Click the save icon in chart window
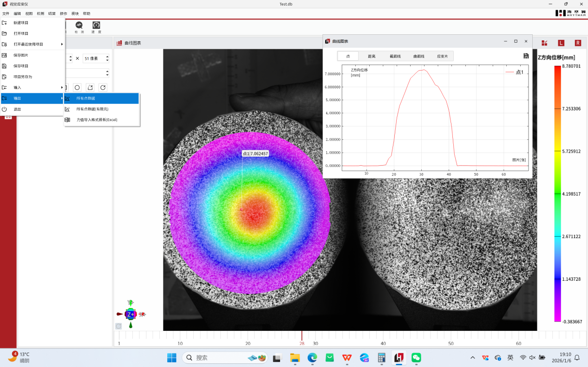 coord(526,56)
